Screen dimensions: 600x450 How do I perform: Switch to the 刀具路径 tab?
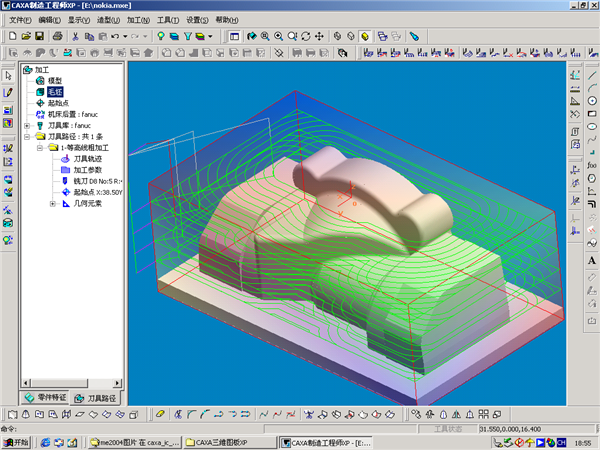pyautogui.click(x=96, y=399)
